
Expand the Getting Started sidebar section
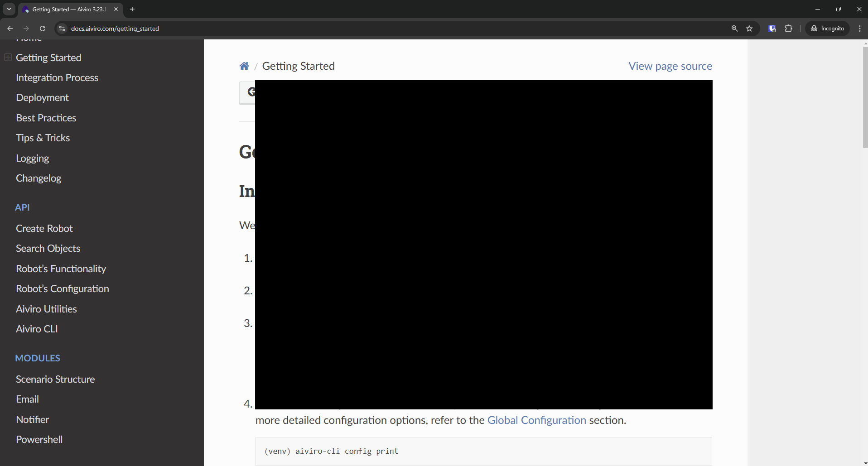8,58
